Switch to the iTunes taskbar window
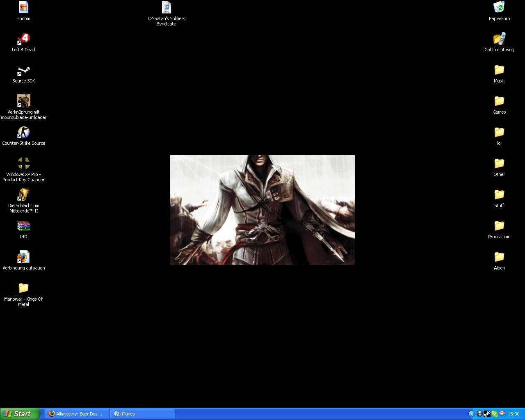 (143, 414)
